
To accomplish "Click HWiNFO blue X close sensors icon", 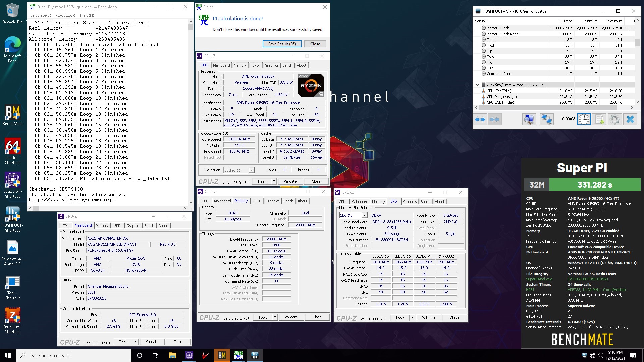I will (x=630, y=119).
